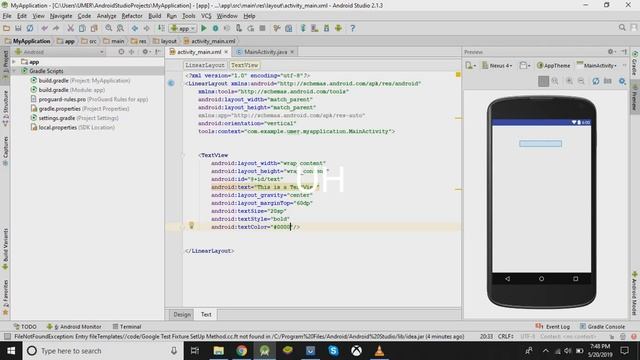Viewport: 640px width, 360px height.
Task: Click the Save All toolbar icon
Action: pos(18,28)
